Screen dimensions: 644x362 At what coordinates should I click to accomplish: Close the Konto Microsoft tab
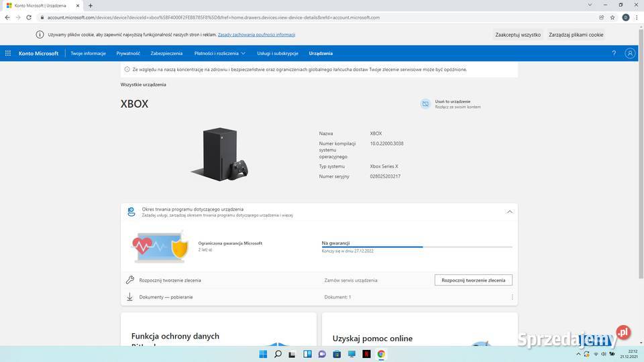point(78,6)
